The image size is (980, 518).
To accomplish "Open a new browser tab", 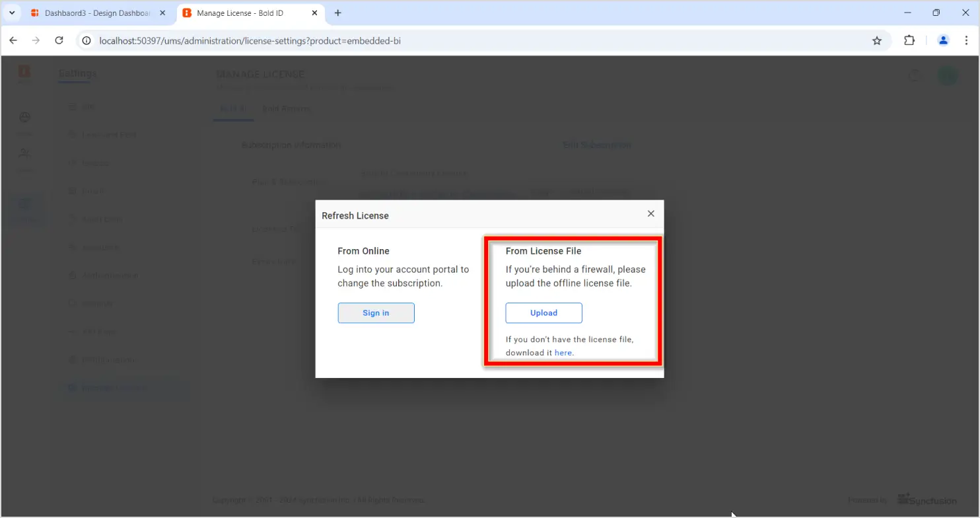I will point(338,13).
